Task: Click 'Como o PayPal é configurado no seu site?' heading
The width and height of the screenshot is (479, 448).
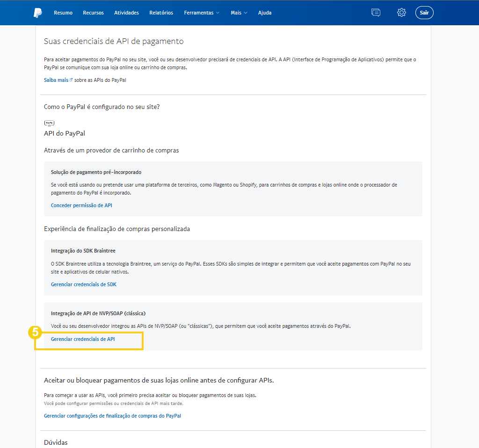Action: 102,107
